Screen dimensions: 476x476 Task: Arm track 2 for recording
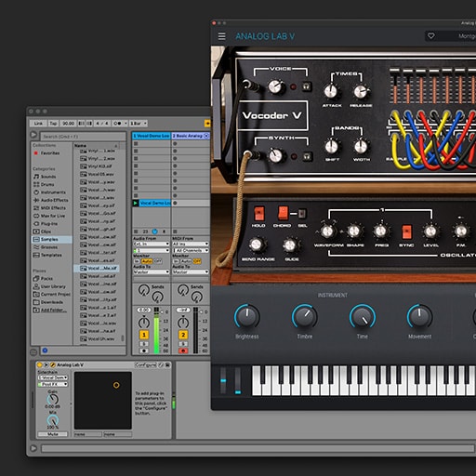click(183, 350)
